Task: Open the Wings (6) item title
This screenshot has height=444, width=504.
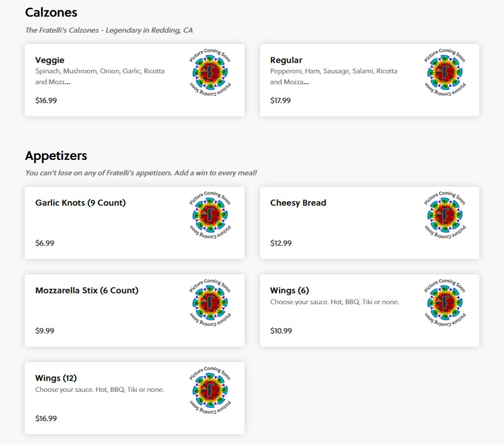Action: click(289, 290)
